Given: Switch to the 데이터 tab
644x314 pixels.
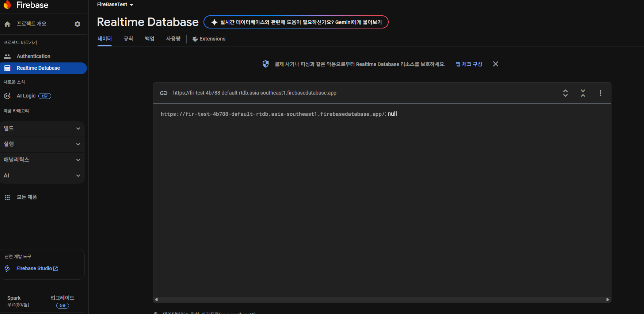Looking at the screenshot, I should [x=104, y=39].
